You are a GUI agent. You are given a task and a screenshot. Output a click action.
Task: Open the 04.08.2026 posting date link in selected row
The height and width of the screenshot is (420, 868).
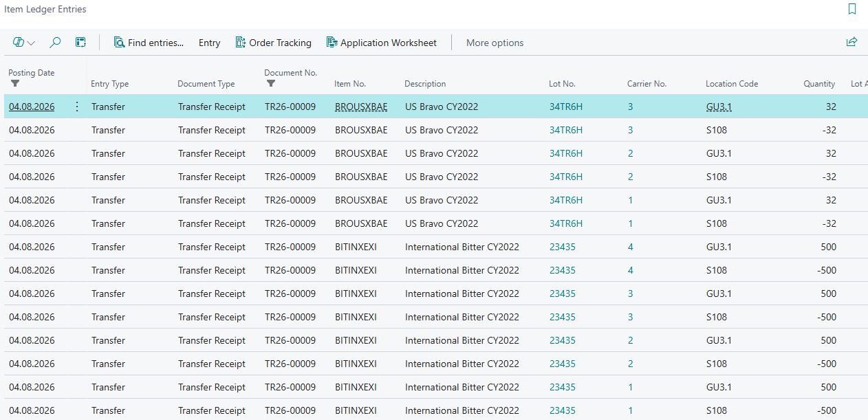(x=32, y=107)
